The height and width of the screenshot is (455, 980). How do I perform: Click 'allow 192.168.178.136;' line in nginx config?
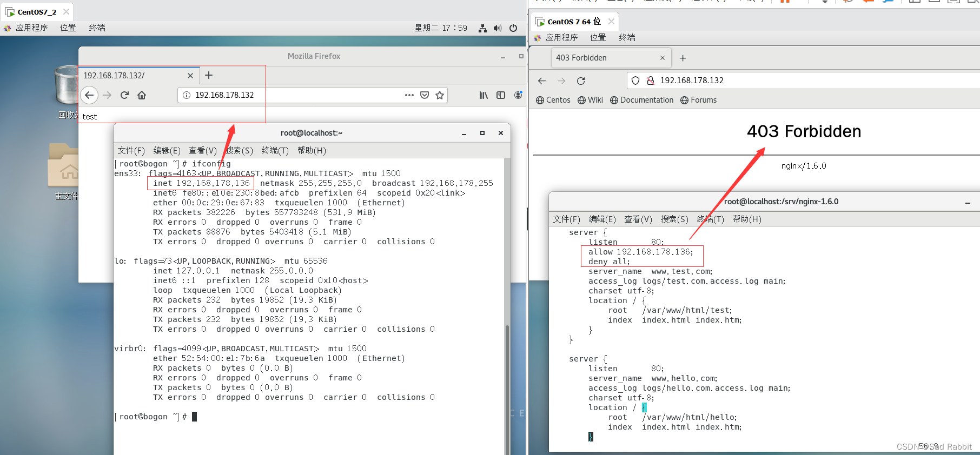tap(641, 252)
